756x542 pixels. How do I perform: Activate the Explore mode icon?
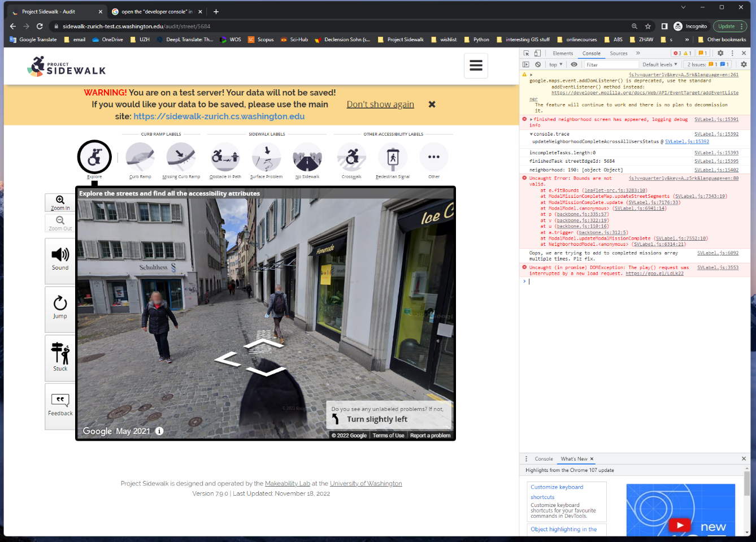pos(94,157)
